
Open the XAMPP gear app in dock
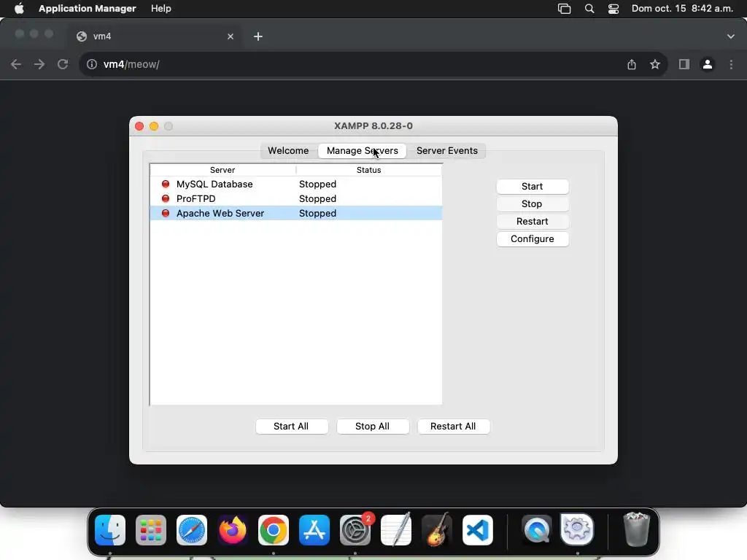pos(578,530)
